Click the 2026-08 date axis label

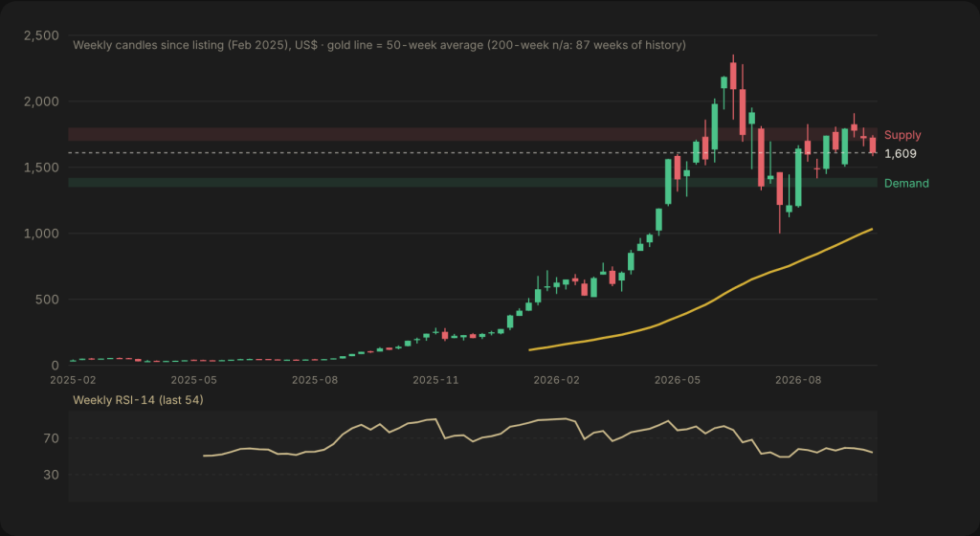[x=798, y=380]
